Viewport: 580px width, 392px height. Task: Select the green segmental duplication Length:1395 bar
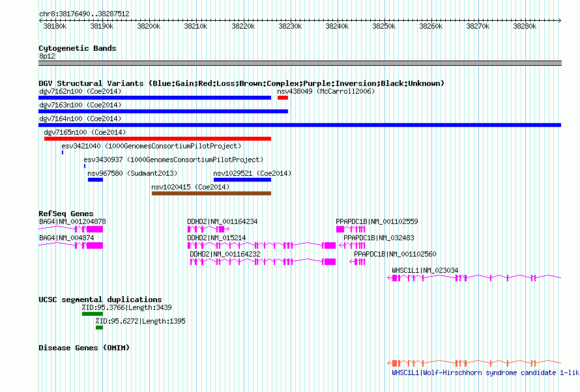(x=99, y=328)
